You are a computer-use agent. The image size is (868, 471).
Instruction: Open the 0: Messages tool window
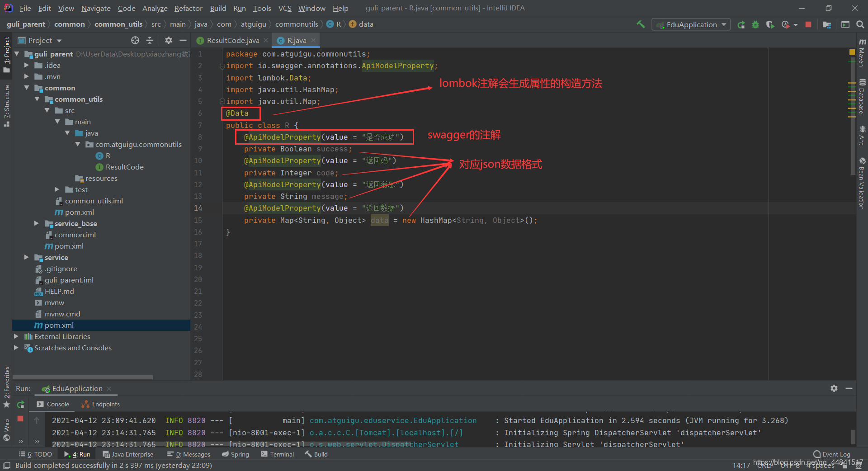coord(189,454)
